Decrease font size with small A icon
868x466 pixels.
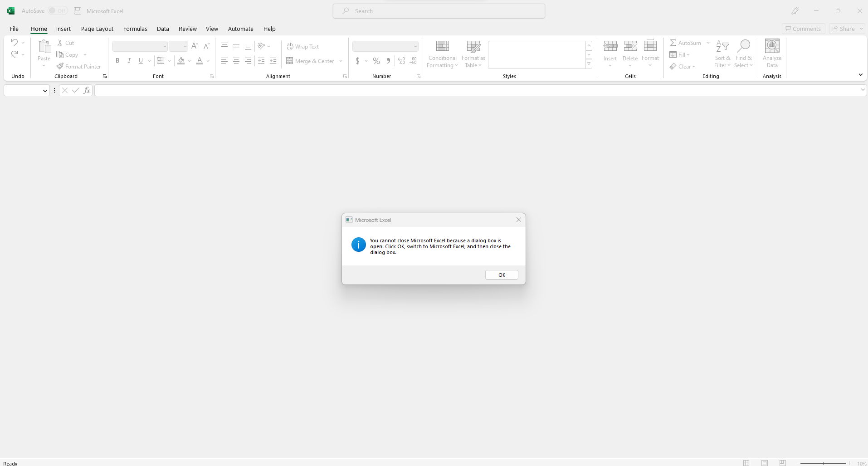coord(206,46)
